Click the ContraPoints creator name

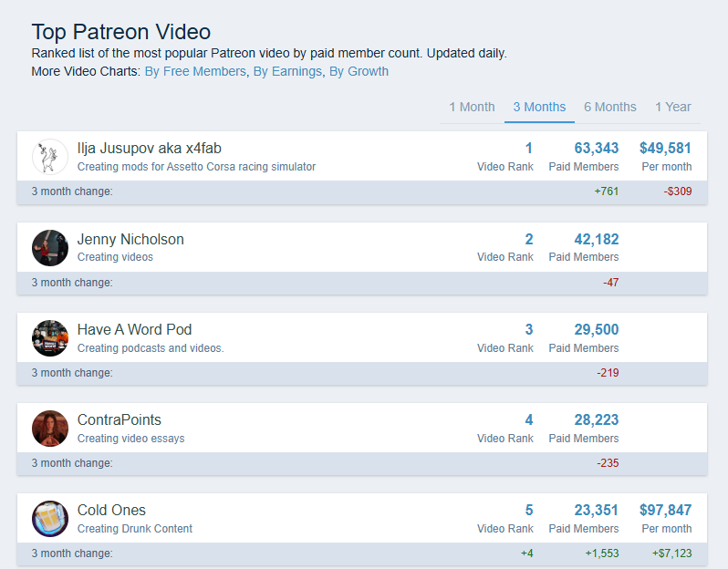[x=120, y=419]
